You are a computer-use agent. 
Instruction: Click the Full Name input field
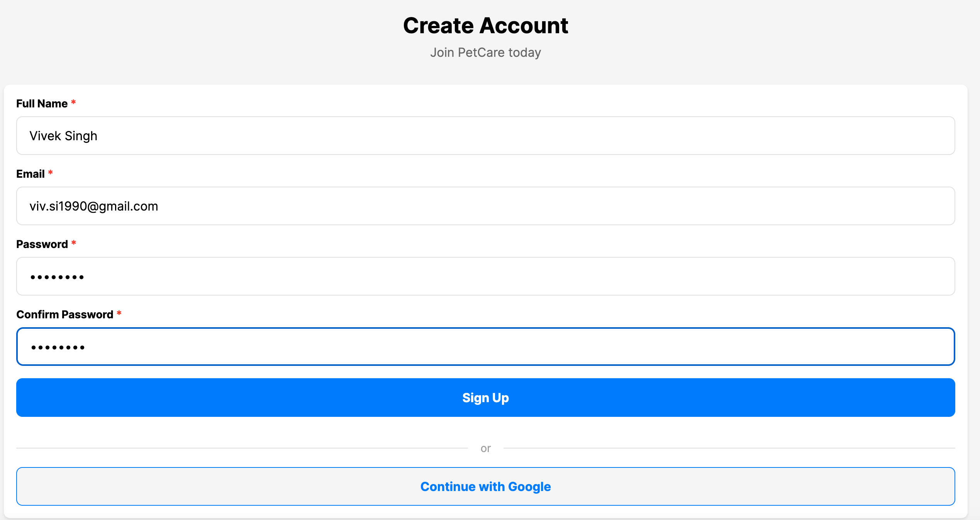pos(485,136)
